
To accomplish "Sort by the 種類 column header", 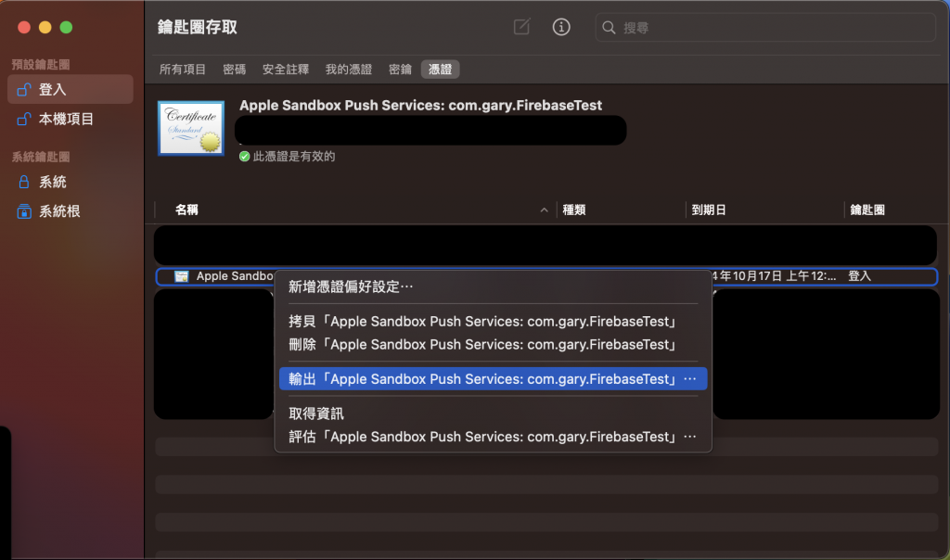I will tap(573, 210).
